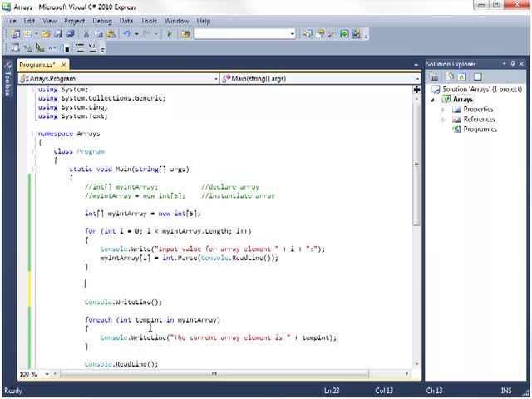Viewport: 532px width, 399px height.
Task: Click Show All Files in Solution Explorer
Action: (x=448, y=76)
